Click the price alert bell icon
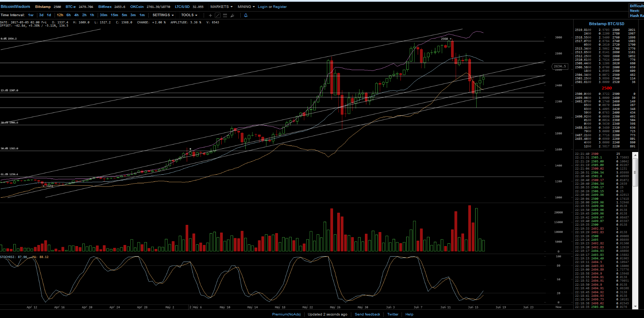Screen dimensions: 644x318 (x=246, y=15)
